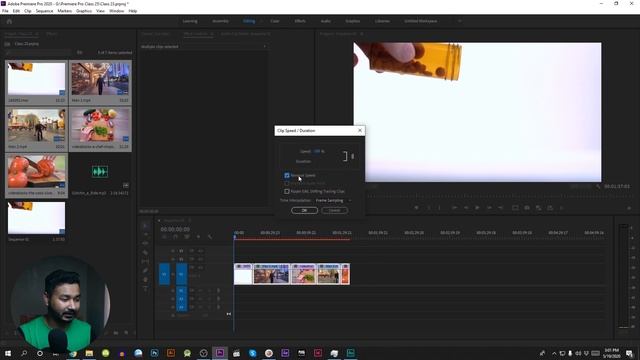The image size is (640, 360).
Task: Select the Pen tool
Action: [145, 270]
